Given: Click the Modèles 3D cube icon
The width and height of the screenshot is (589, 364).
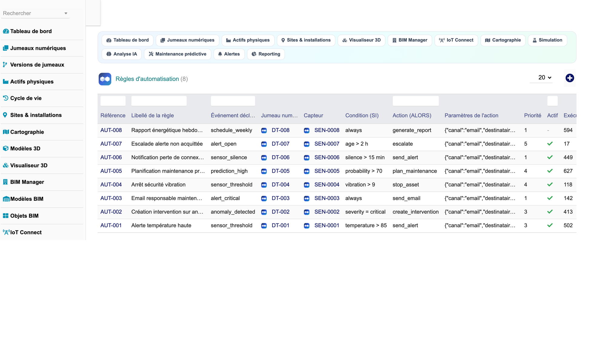Looking at the screenshot, I should (x=5, y=148).
